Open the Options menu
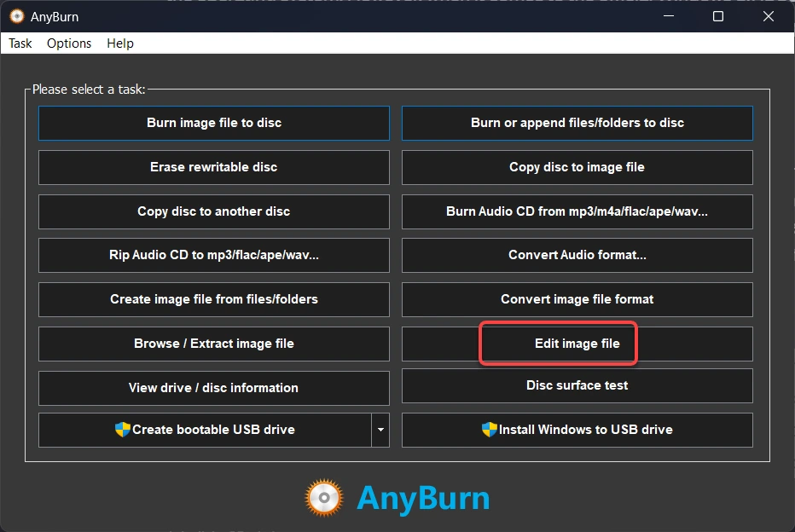The image size is (795, 532). pyautogui.click(x=69, y=43)
